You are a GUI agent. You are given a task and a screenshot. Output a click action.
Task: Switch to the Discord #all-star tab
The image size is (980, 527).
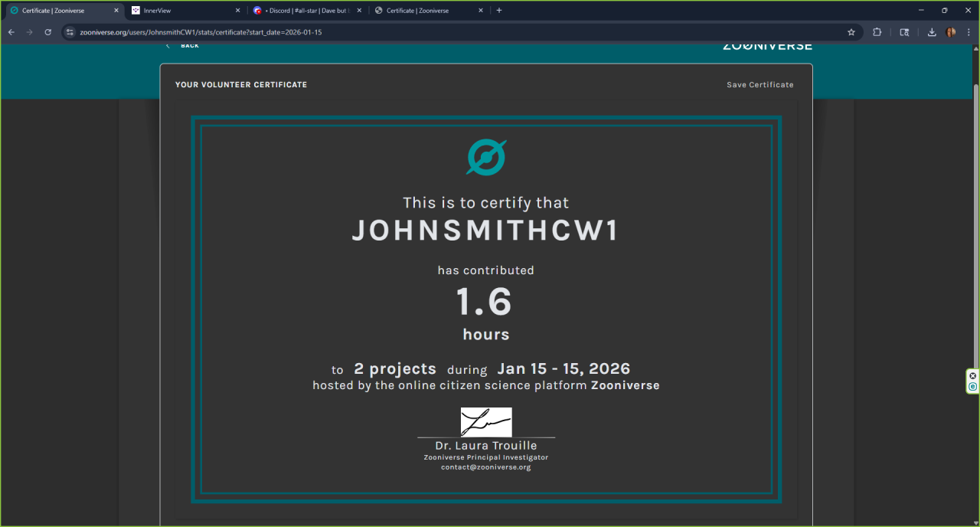302,11
